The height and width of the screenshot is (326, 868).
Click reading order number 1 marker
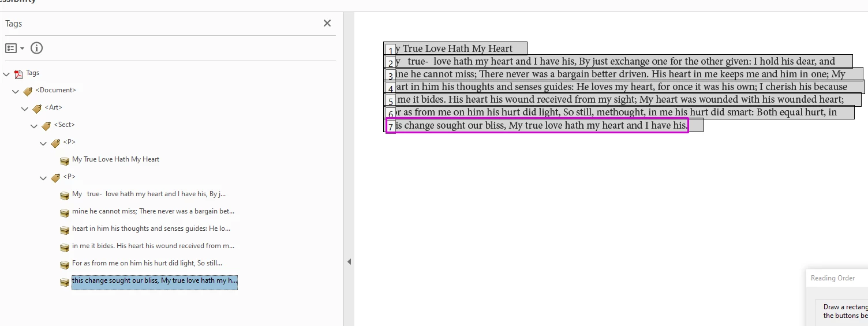click(391, 51)
